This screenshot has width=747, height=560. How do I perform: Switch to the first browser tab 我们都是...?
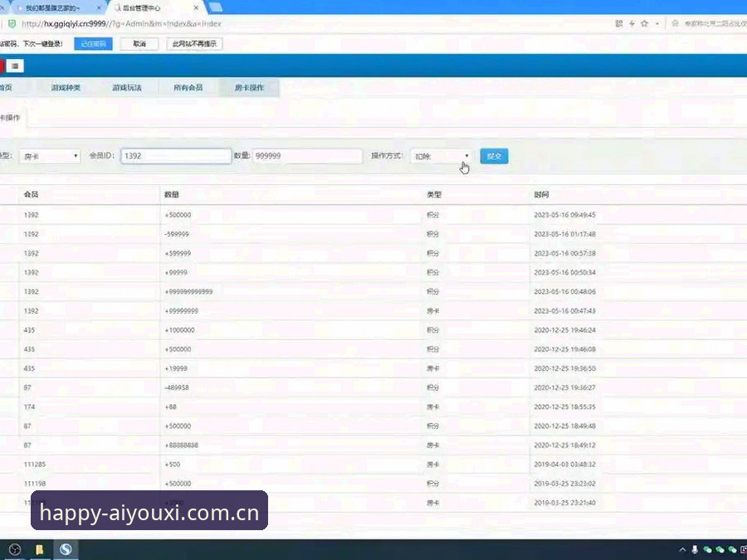(x=52, y=8)
